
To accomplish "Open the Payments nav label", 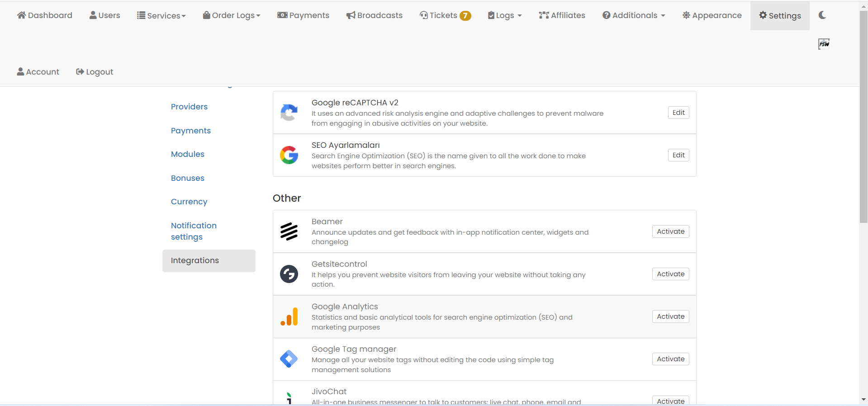I will (309, 15).
